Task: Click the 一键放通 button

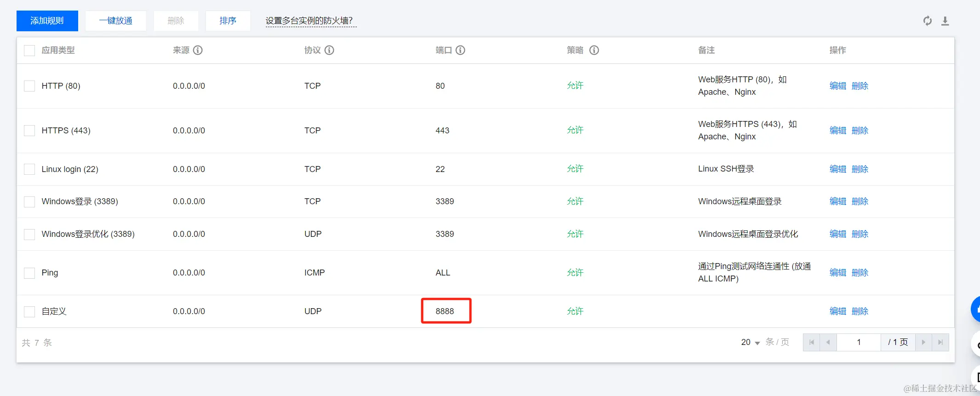Action: (x=116, y=21)
